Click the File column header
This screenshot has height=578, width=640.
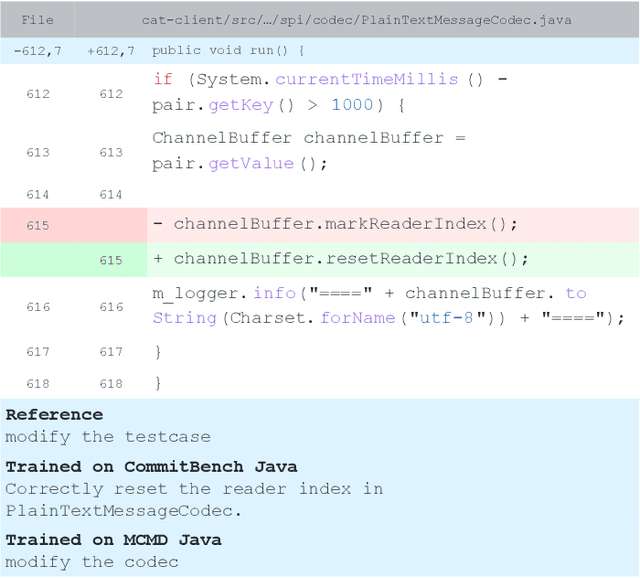point(38,19)
